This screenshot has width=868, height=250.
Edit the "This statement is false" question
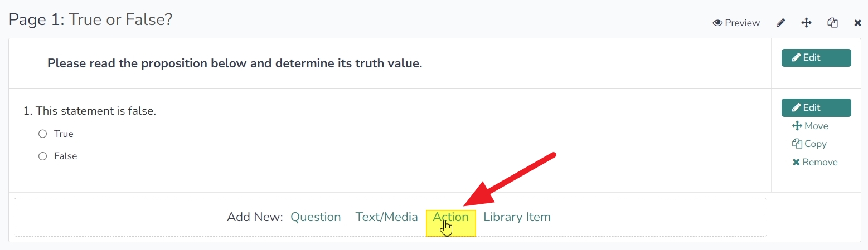(816, 107)
